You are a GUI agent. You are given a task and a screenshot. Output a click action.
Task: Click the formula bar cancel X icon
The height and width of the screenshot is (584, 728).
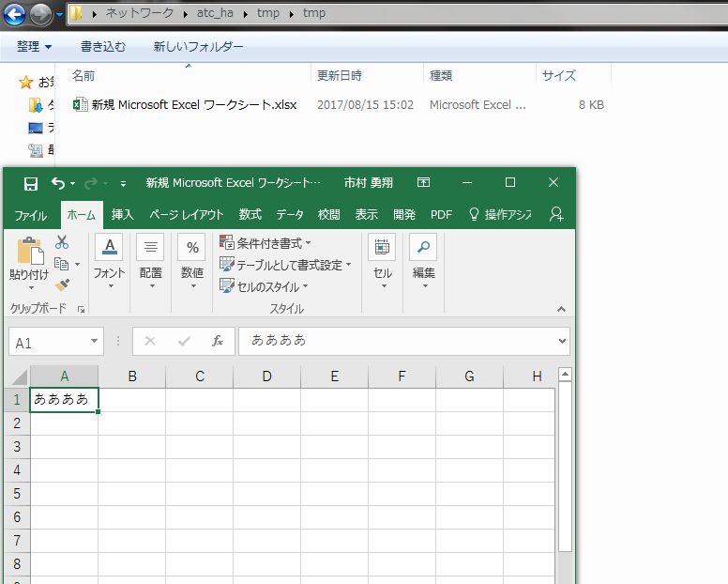[150, 342]
